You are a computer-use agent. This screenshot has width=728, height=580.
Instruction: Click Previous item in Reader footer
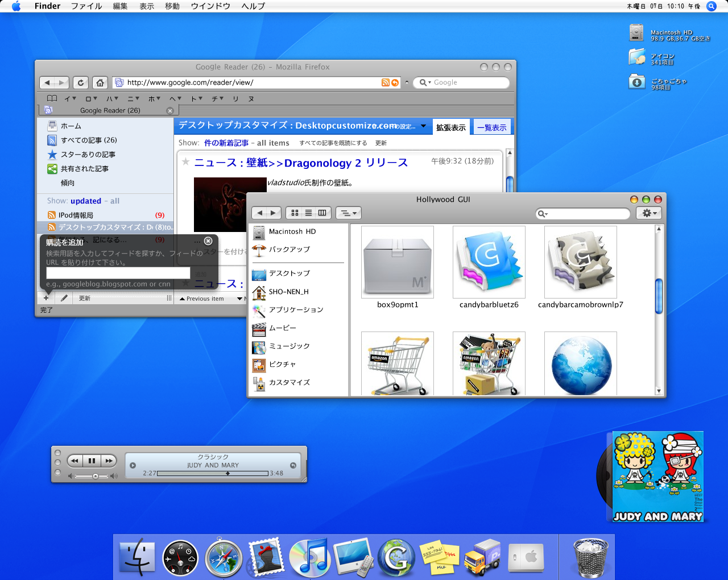202,299
